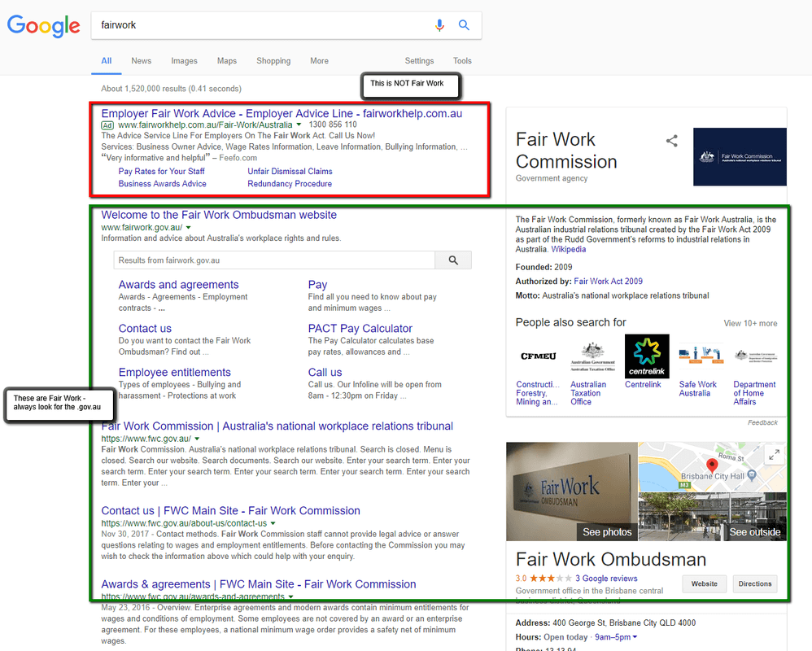
Task: Search within fairwork.gov.au results magnifier button
Action: [453, 260]
